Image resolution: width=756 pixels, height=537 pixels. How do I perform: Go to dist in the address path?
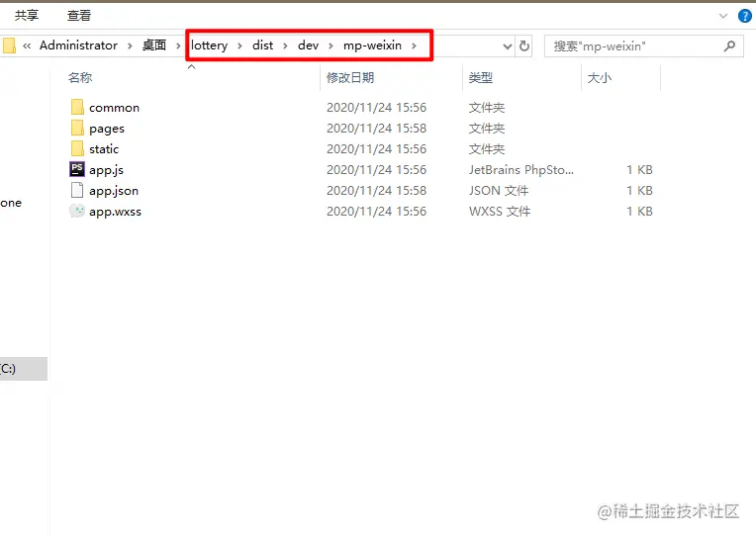click(263, 45)
